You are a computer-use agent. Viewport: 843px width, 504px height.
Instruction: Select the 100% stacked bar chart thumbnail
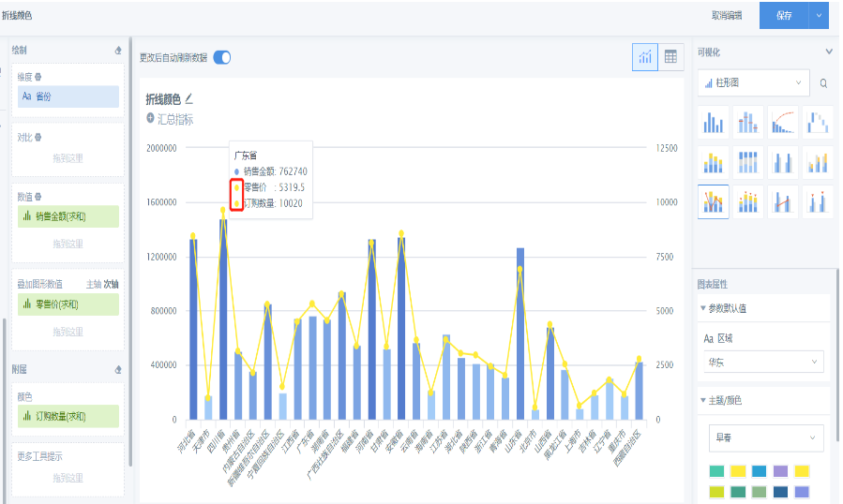point(748,162)
